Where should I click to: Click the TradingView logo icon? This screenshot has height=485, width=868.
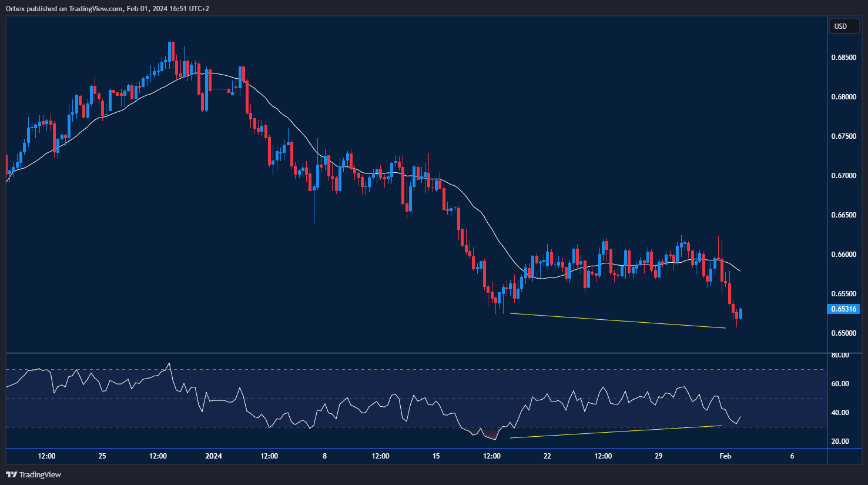click(11, 474)
